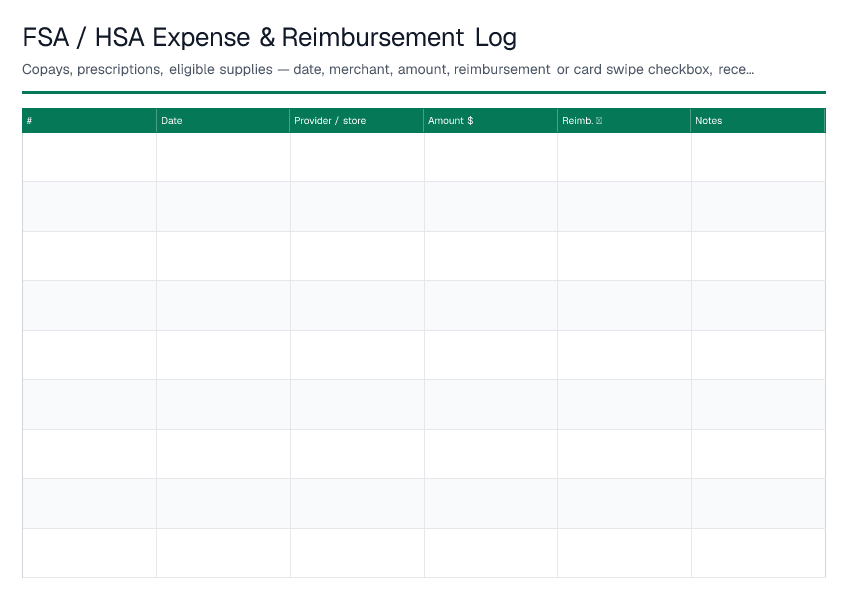Click the 'FSA / HSA Expense & Reimbursement Log' title
Viewport: 848px width, 600px height.
(269, 38)
